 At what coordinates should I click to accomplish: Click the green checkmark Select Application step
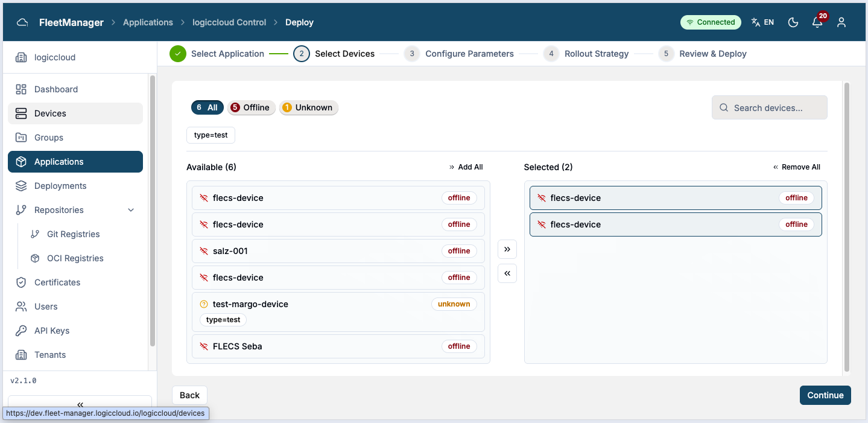coord(178,54)
